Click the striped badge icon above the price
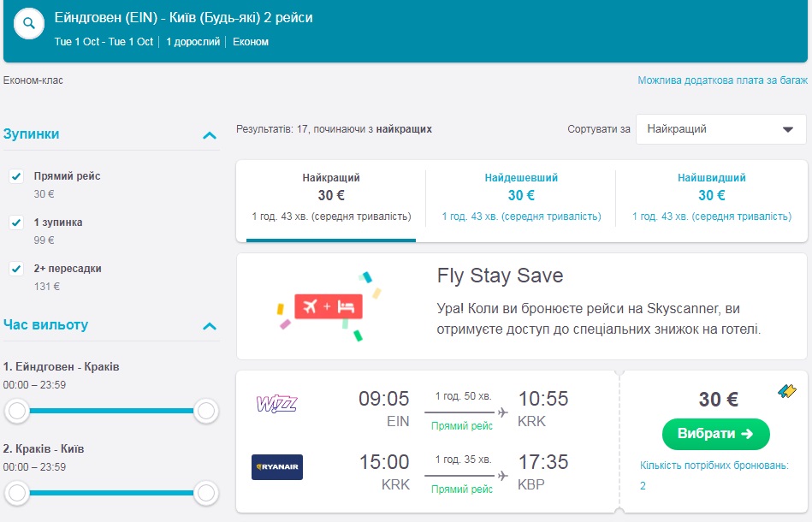This screenshot has width=812, height=522. (786, 391)
